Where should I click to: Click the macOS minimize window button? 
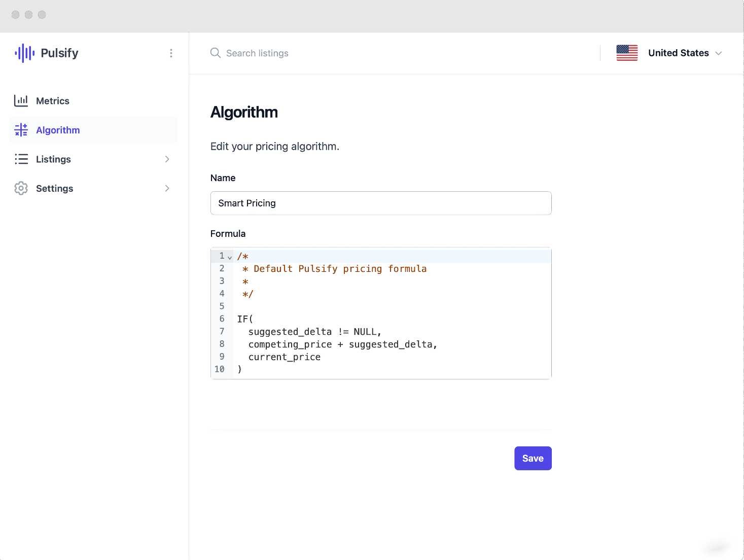pyautogui.click(x=29, y=15)
